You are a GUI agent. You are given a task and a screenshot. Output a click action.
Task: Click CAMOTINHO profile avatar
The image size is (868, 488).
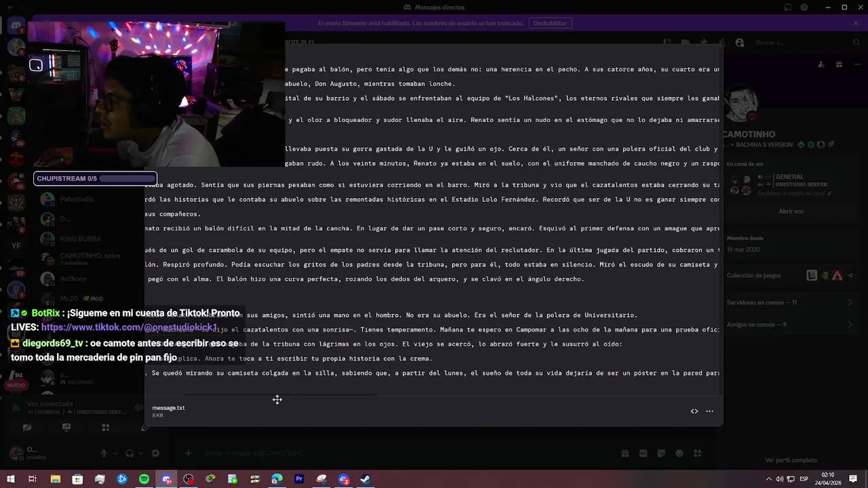[741, 104]
